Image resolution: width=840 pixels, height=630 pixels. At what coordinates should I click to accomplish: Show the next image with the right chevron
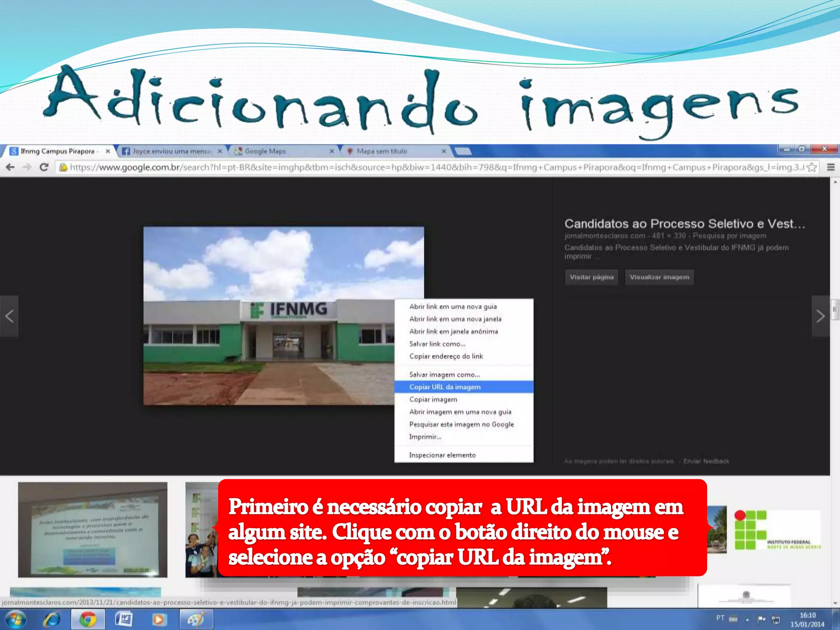tap(820, 316)
